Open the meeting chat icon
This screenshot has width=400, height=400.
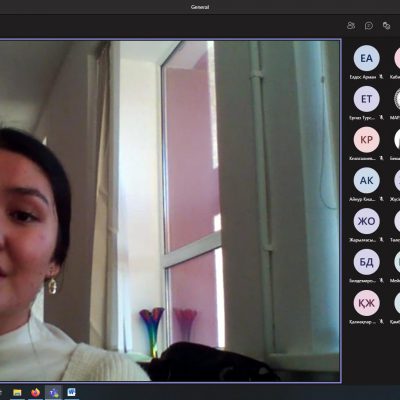click(x=369, y=26)
